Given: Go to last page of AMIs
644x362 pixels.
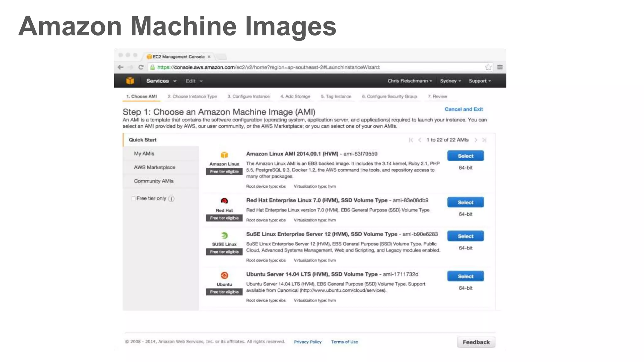Looking at the screenshot, I should 484,140.
